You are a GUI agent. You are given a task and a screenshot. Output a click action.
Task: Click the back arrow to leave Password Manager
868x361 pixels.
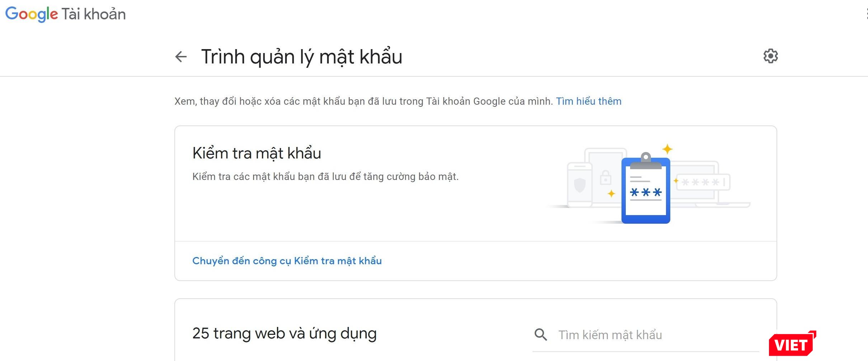click(180, 56)
